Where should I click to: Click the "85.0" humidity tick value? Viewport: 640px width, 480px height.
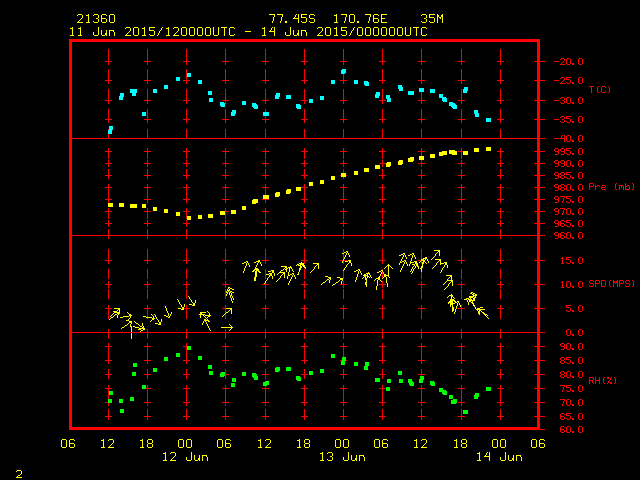(x=571, y=361)
